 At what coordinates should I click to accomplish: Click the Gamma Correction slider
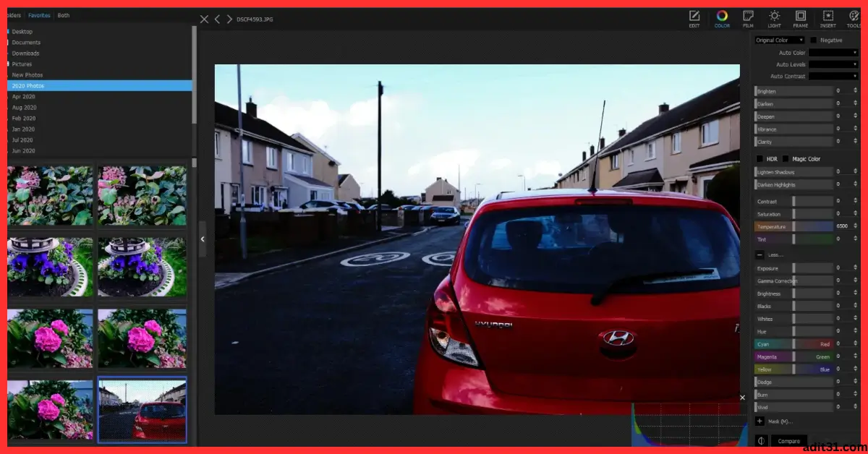793,280
